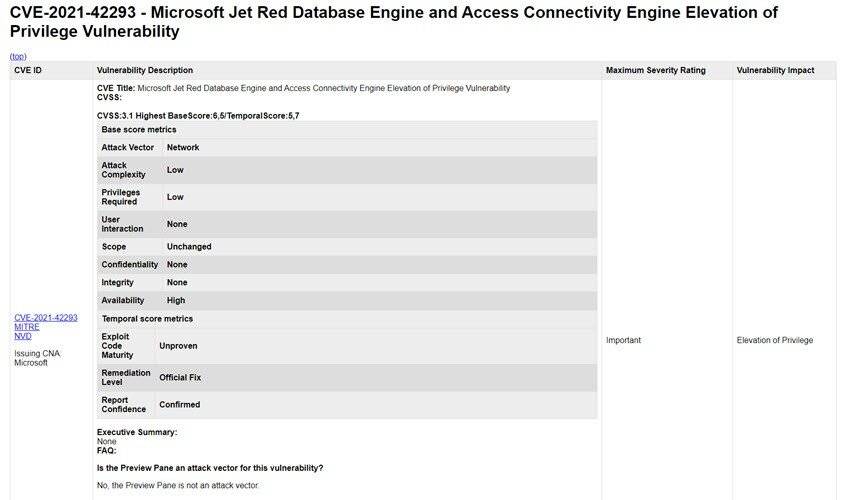Open the CVE-2021-42293 link
This screenshot has height=500, width=852.
coord(45,317)
